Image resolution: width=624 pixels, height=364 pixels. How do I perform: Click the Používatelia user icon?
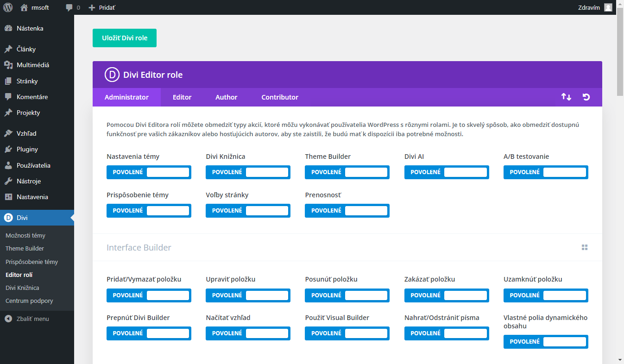[x=8, y=165]
